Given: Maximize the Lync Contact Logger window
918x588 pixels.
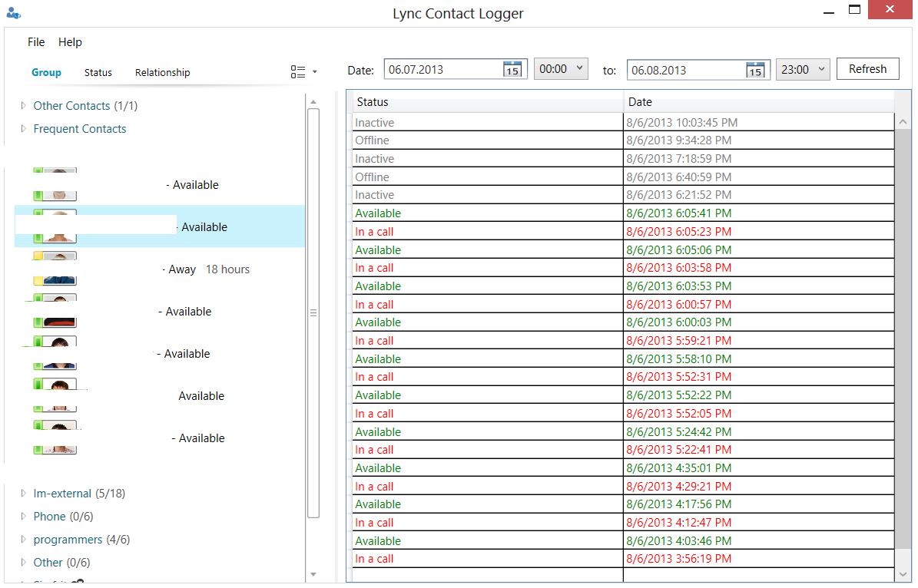Looking at the screenshot, I should [x=855, y=9].
